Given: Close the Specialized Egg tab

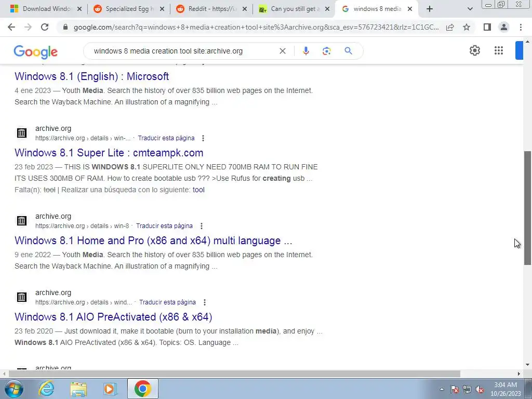Looking at the screenshot, I should [x=162, y=9].
